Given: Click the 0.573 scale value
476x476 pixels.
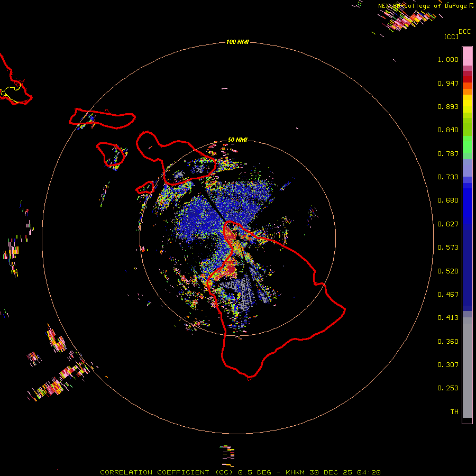Looking at the screenshot, I should pyautogui.click(x=448, y=248).
